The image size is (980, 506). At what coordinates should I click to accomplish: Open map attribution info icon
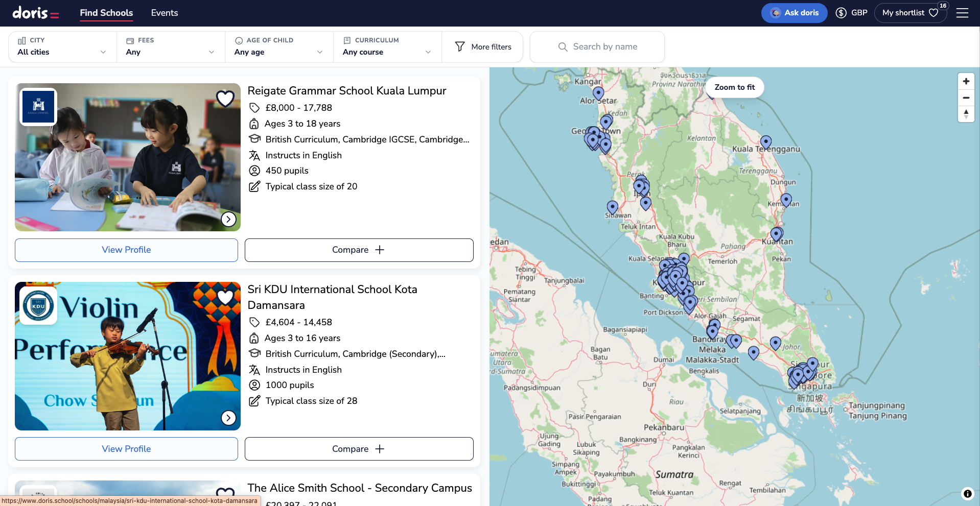[967, 493]
